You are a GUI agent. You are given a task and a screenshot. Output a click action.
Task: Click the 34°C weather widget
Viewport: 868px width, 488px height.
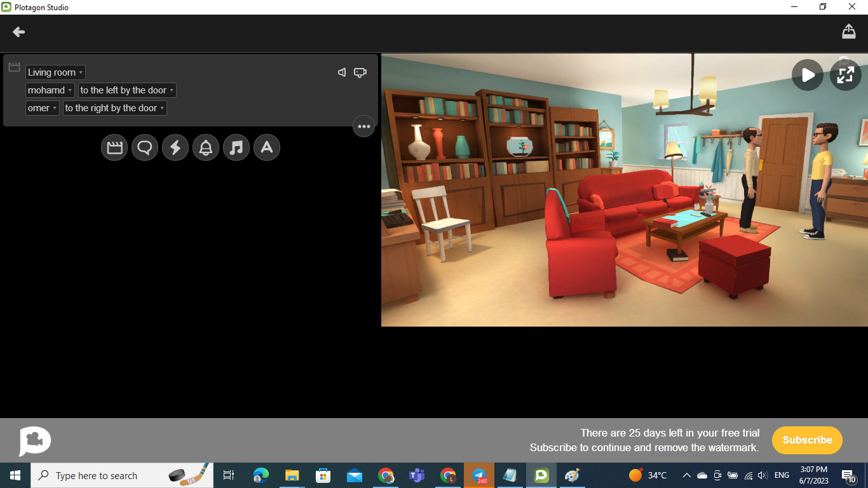tap(648, 475)
